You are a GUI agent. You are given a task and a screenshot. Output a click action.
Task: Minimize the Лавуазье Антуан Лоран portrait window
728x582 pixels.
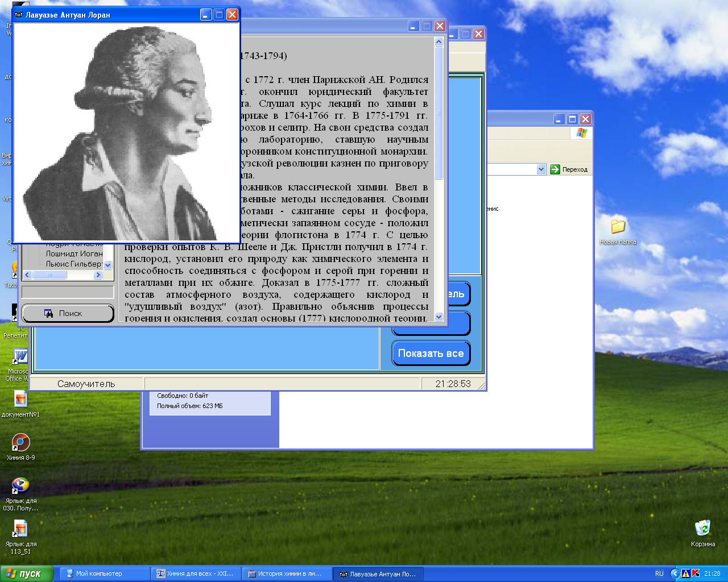pyautogui.click(x=206, y=15)
